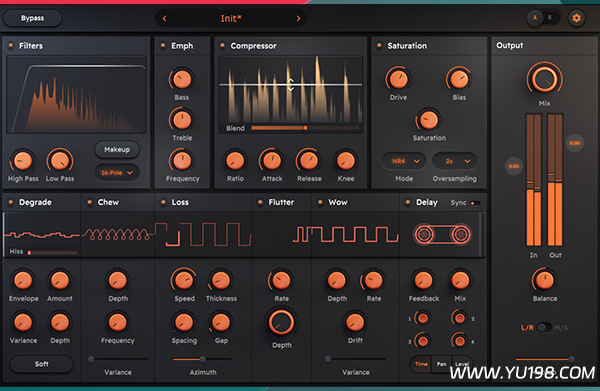Toggle the Delay module power
The height and width of the screenshot is (391, 600).
[408, 202]
